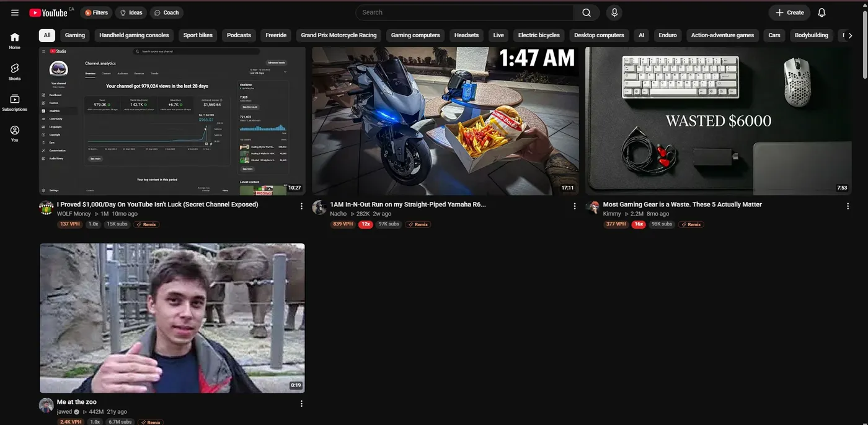Open Subscriptions in sidebar

[15, 103]
